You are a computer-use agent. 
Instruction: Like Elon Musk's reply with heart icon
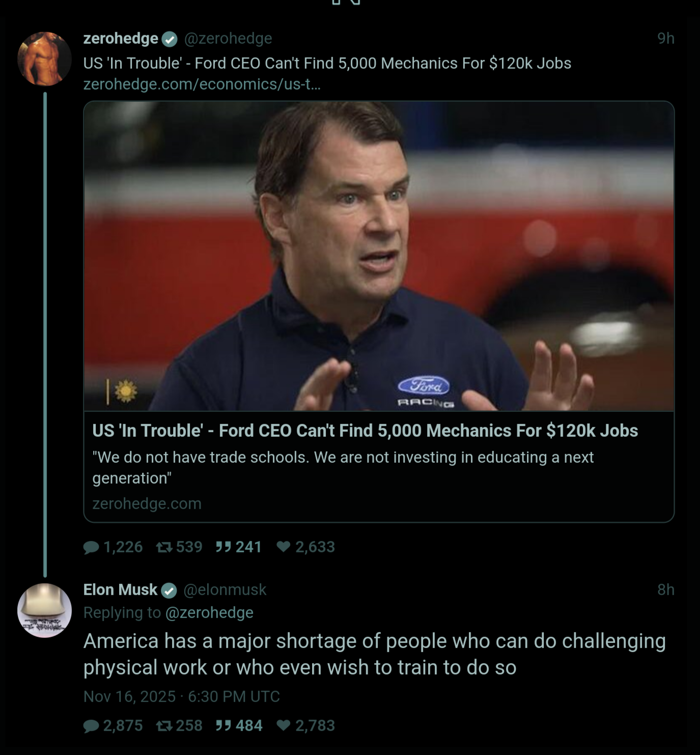[x=284, y=726]
